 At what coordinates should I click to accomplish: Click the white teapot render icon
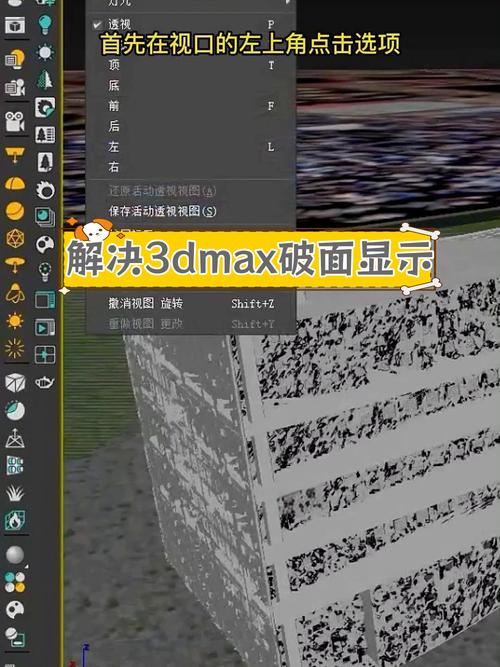pos(45,382)
